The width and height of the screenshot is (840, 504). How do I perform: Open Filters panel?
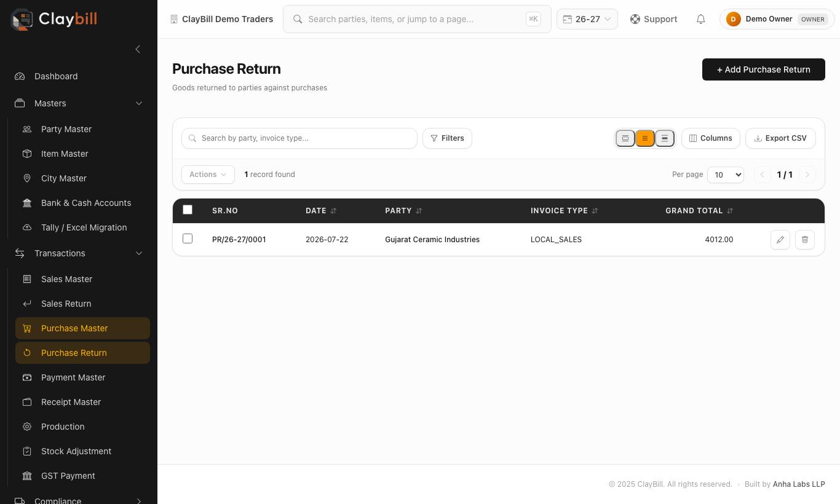tap(447, 138)
